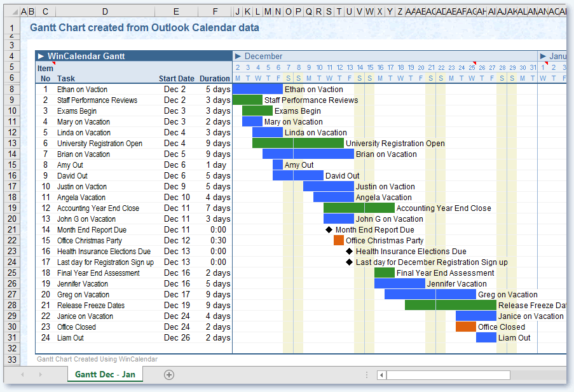Viewport: 574px width, 392px height.
Task: Click the Duration column heading cell
Action: coord(215,79)
